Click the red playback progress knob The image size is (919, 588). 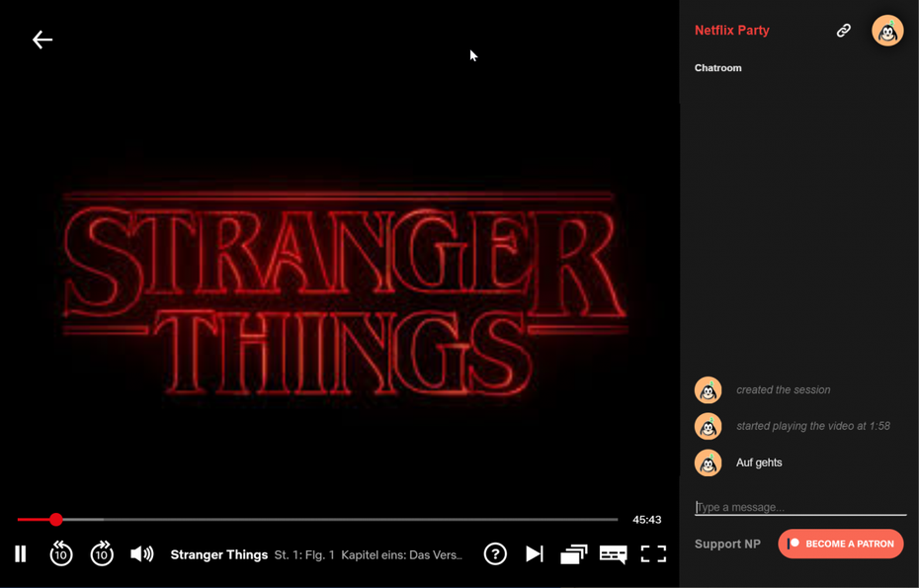pos(55,520)
